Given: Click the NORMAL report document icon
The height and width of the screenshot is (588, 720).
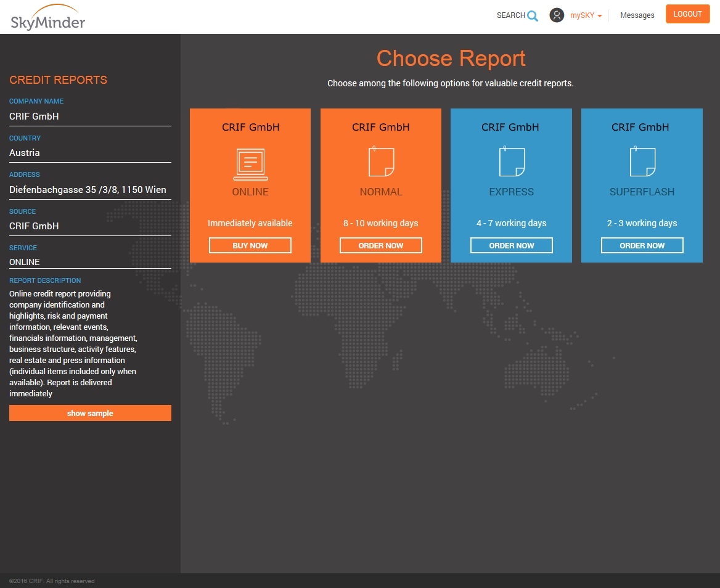Looking at the screenshot, I should (381, 161).
